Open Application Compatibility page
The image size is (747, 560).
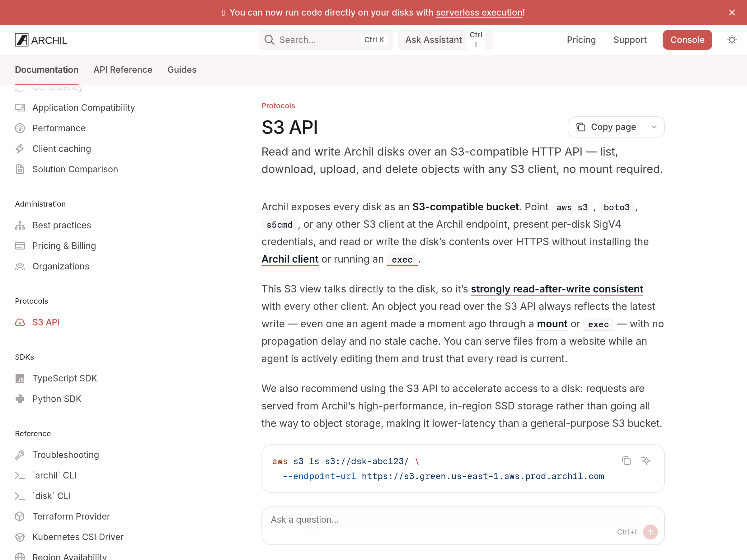pos(83,108)
